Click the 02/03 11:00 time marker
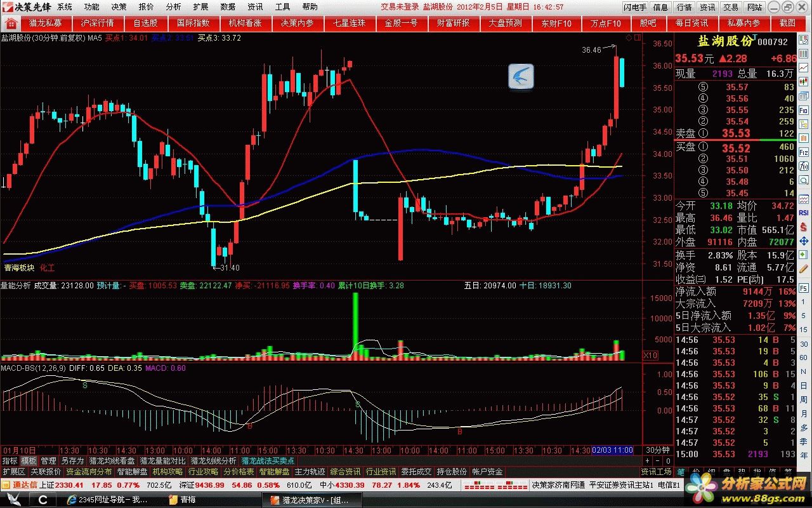 (x=612, y=450)
